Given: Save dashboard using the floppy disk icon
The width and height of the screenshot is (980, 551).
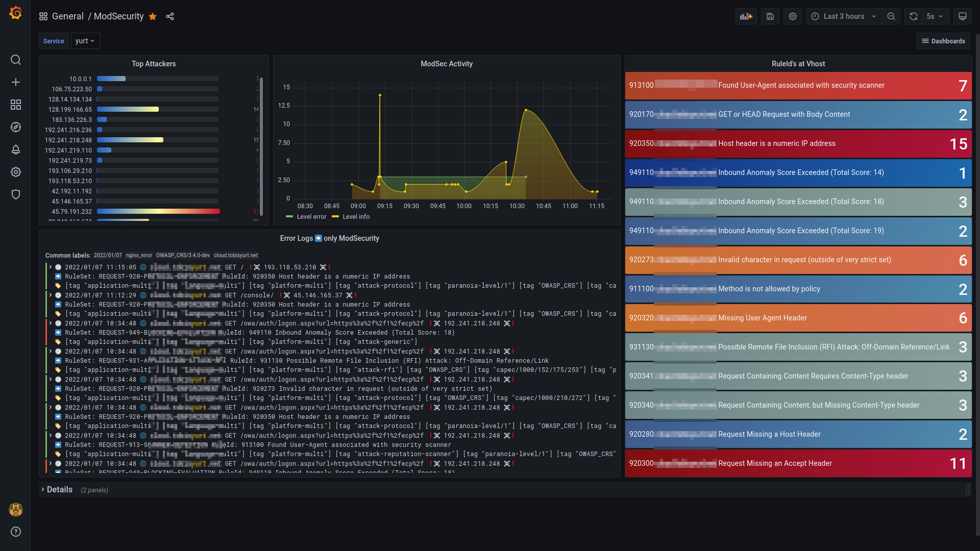Looking at the screenshot, I should pos(770,16).
